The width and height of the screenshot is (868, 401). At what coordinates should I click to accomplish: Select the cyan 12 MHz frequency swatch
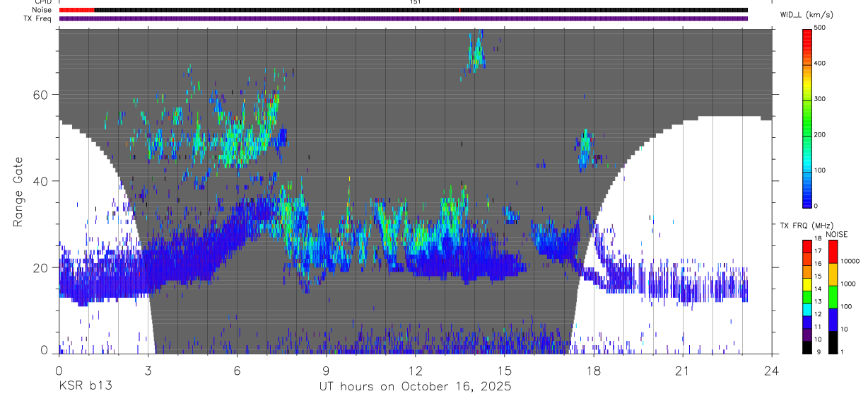pyautogui.click(x=807, y=310)
